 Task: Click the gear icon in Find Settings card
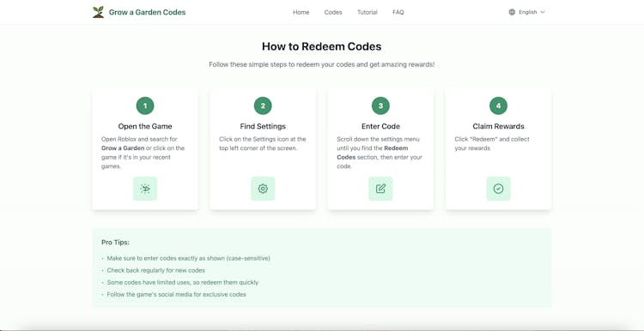coord(263,189)
